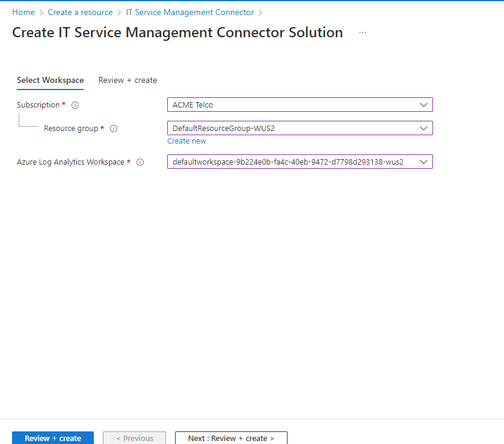Screen dimensions: 504x444
Task: Click the Resource group info icon
Action: (114, 129)
